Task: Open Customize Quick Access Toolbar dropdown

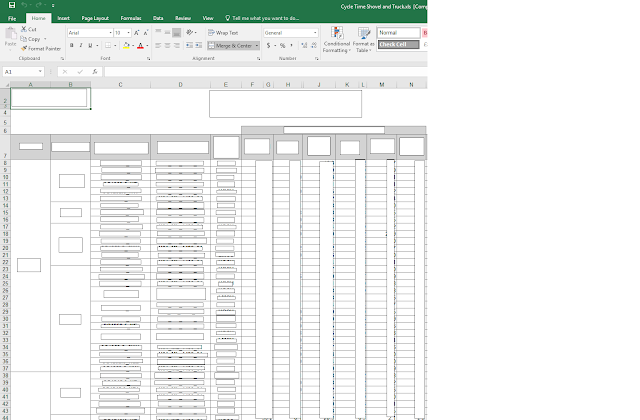Action: click(53, 6)
